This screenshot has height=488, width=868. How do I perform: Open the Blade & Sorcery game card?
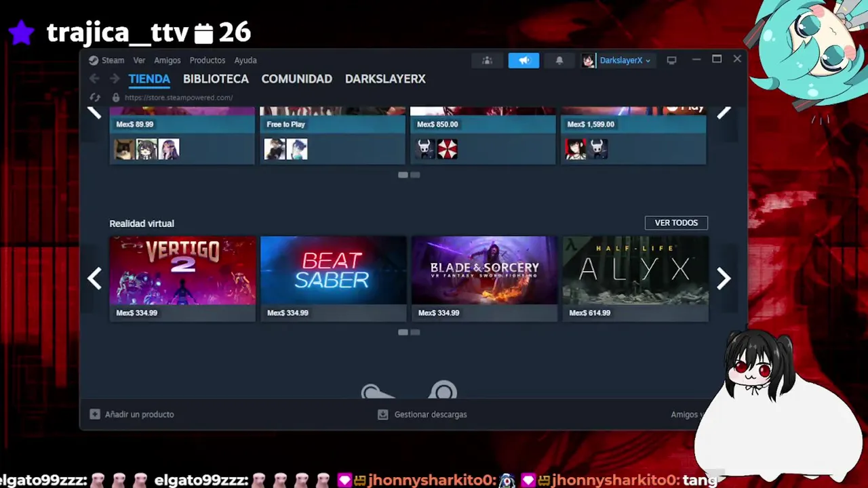(484, 278)
